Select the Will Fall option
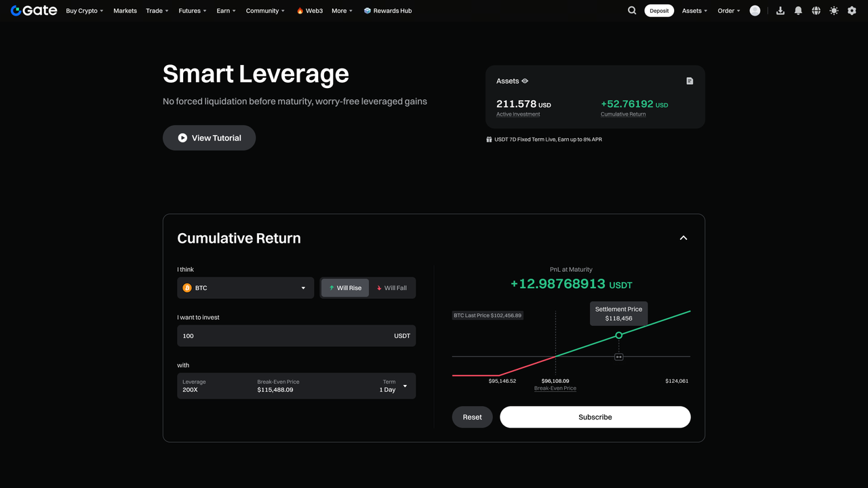 point(392,288)
